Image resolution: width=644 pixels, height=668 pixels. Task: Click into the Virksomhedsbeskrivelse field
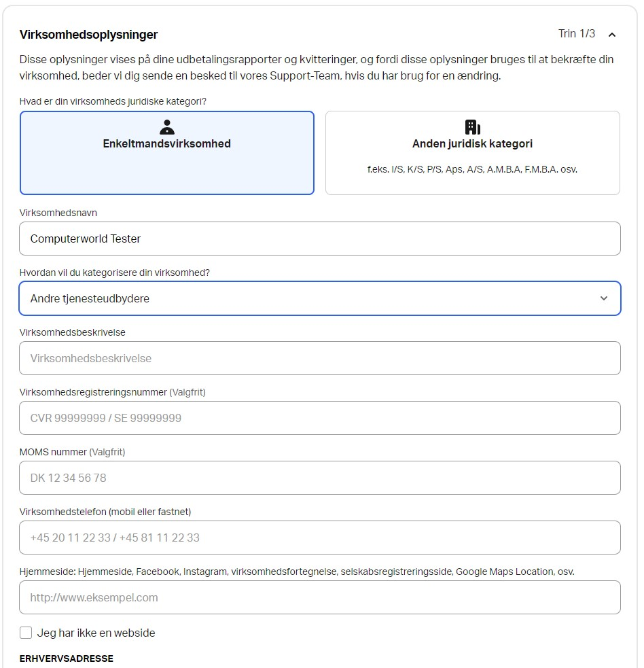tap(319, 358)
